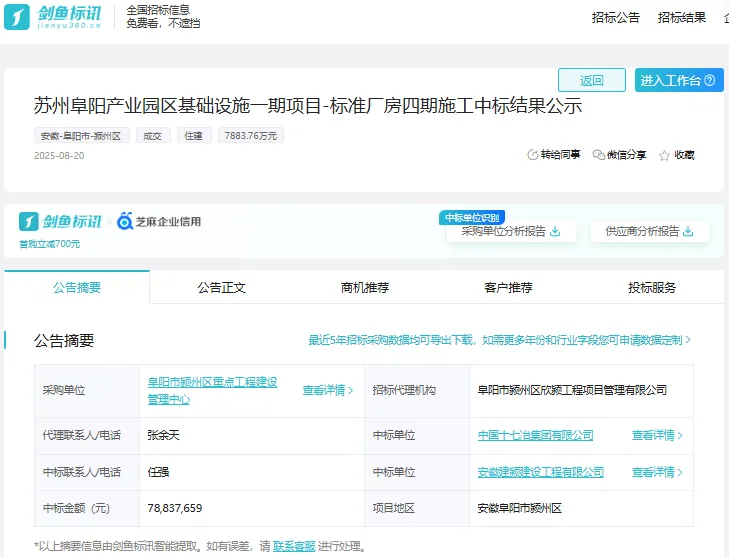Click download icon on 采购单位分析报告
Screen dimensions: 729x557
[556, 231]
